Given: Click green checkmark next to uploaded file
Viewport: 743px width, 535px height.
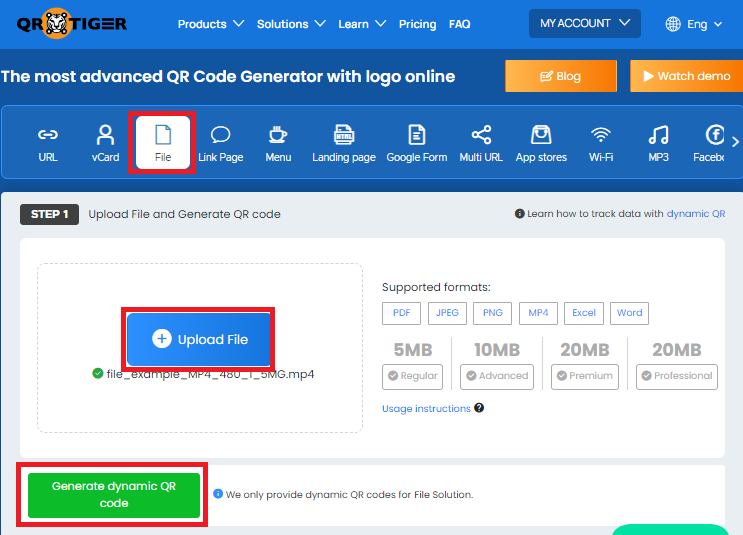Looking at the screenshot, I should [98, 373].
